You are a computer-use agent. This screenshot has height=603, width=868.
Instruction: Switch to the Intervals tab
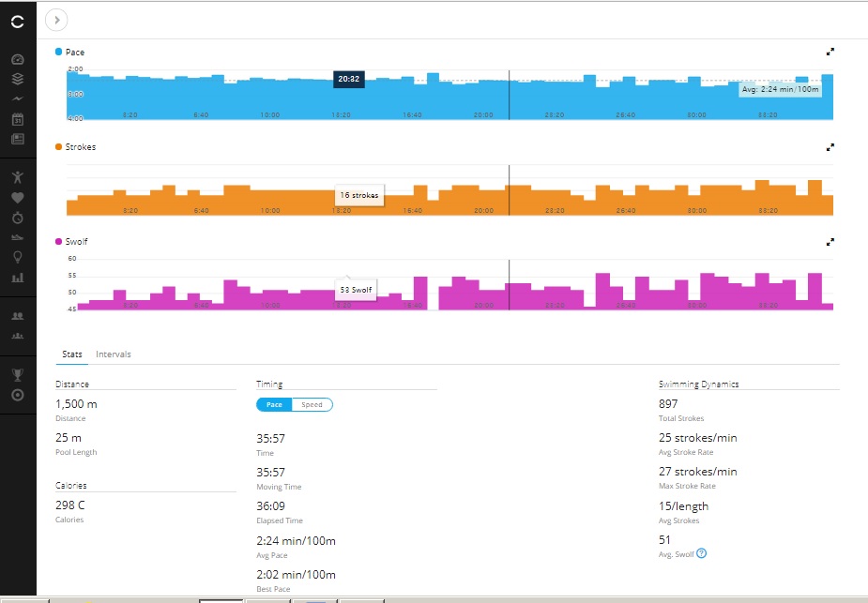(x=113, y=354)
